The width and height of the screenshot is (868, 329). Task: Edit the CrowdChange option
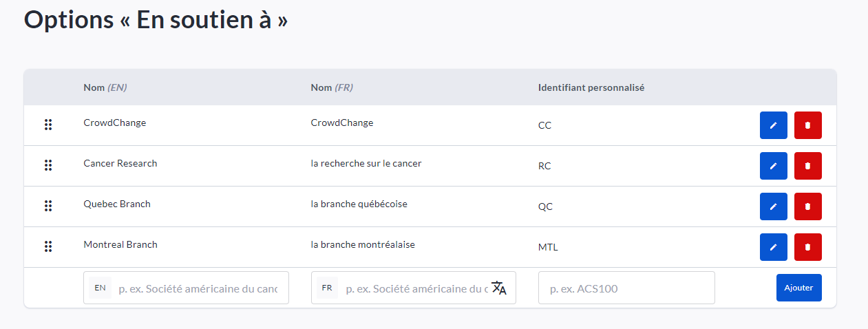pyautogui.click(x=773, y=125)
